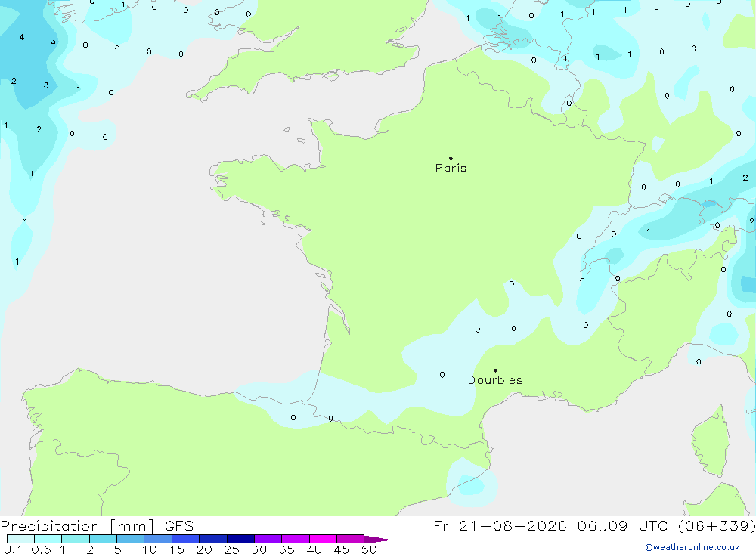The image size is (756, 554).
Task: Click the date '21-08-2026' text
Action: click(513, 526)
